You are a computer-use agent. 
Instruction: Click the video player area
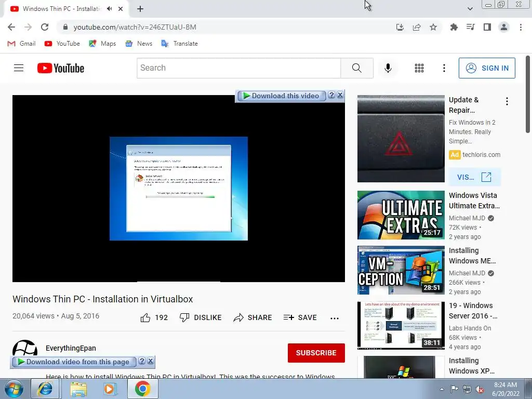179,188
